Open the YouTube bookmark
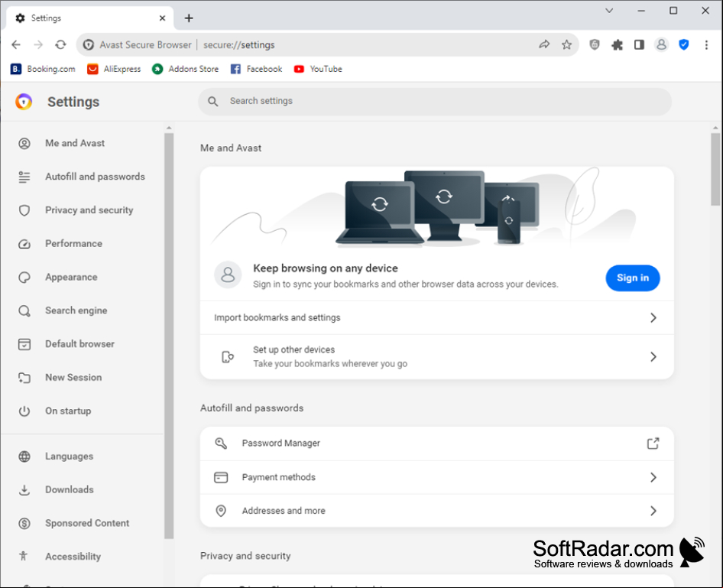 pos(318,69)
